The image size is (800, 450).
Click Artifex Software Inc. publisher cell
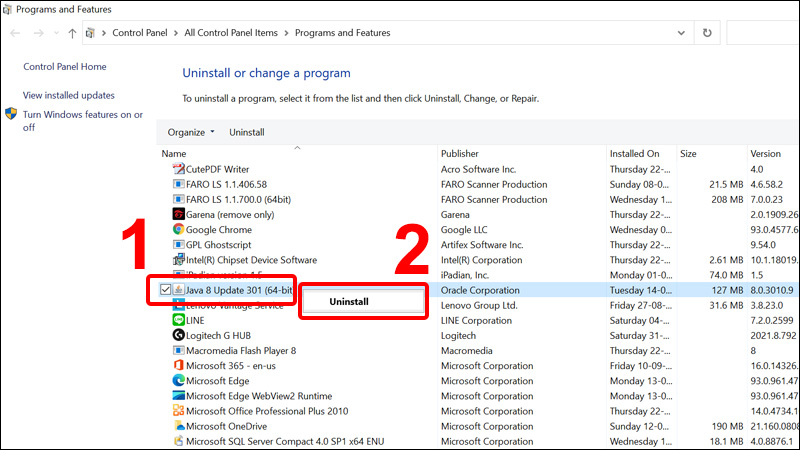482,244
